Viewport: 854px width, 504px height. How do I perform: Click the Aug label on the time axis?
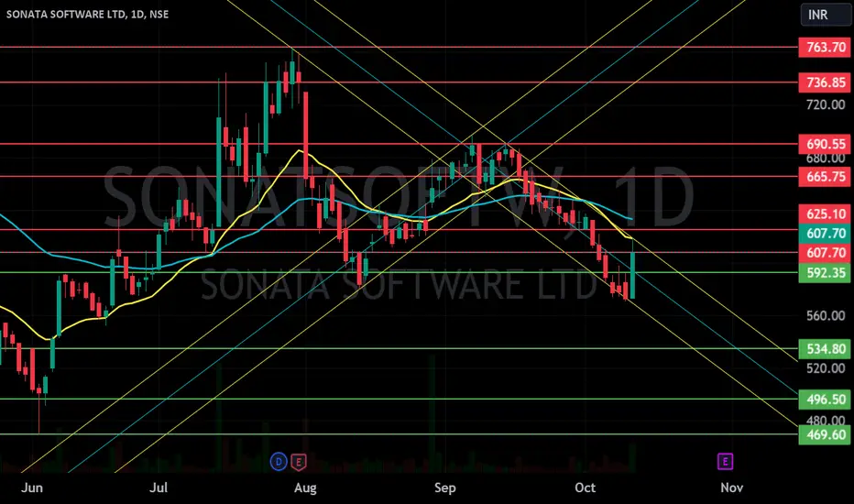(x=305, y=488)
